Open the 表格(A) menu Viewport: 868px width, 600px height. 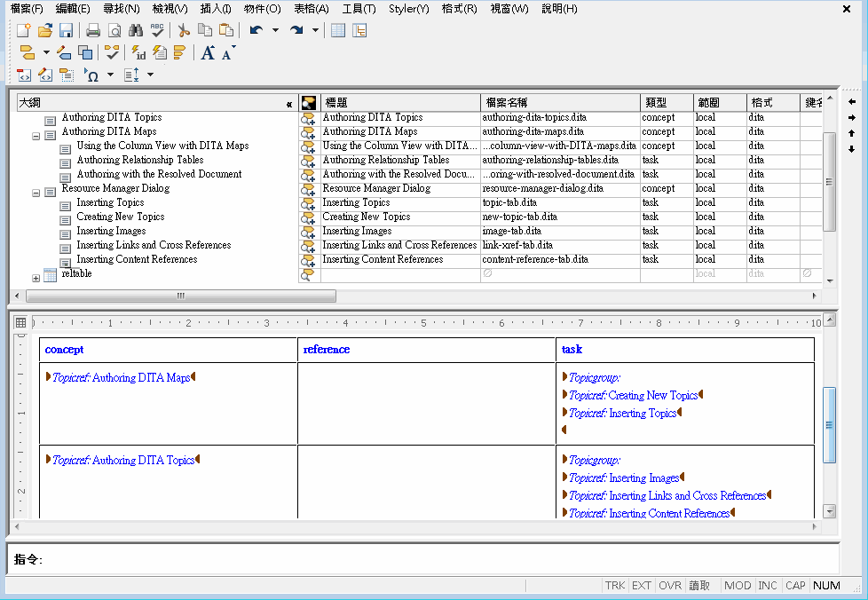point(312,9)
